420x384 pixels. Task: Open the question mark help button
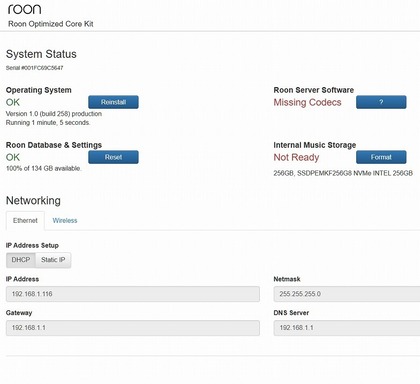coord(381,102)
